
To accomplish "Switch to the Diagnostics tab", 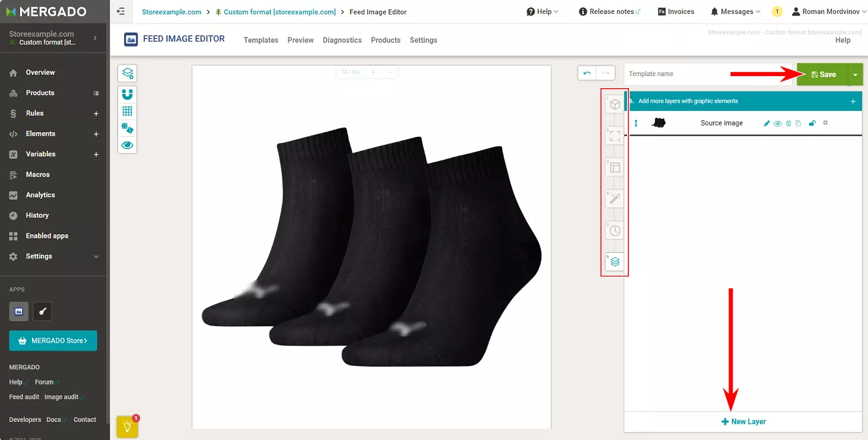I will click(343, 40).
